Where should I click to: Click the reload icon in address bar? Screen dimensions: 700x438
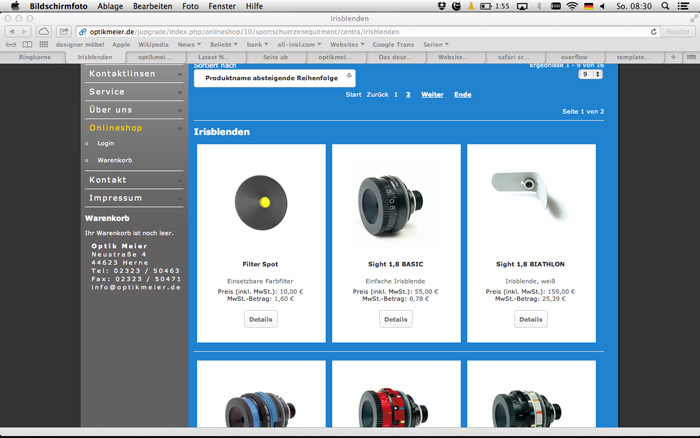[x=654, y=32]
